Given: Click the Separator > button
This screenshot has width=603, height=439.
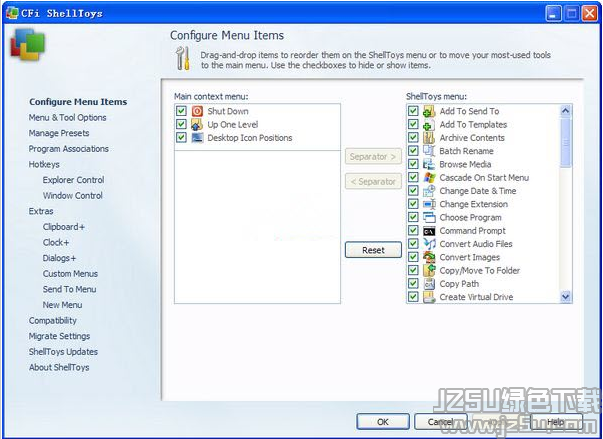Looking at the screenshot, I should (x=373, y=156).
